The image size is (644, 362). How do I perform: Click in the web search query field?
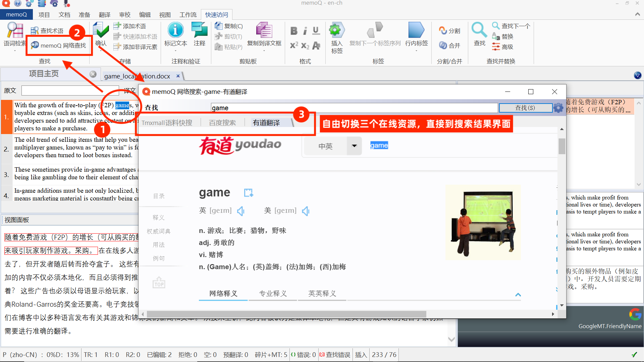354,108
